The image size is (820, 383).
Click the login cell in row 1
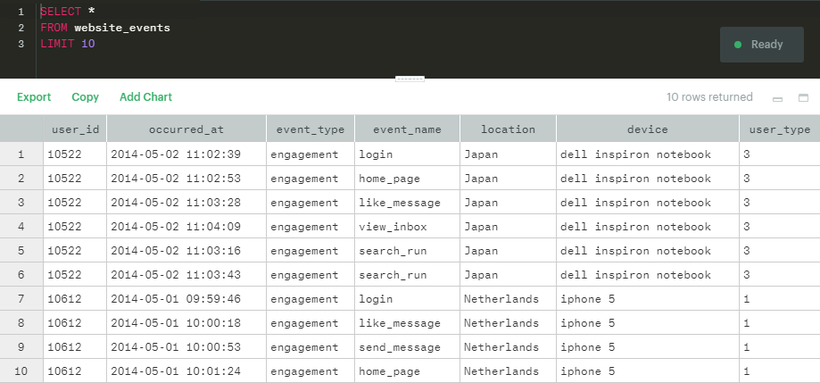pos(407,154)
